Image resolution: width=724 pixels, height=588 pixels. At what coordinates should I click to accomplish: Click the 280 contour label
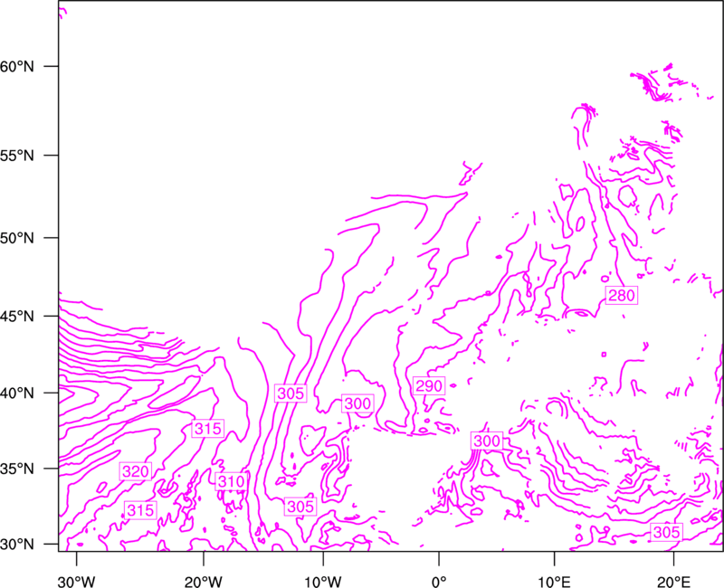(622, 296)
